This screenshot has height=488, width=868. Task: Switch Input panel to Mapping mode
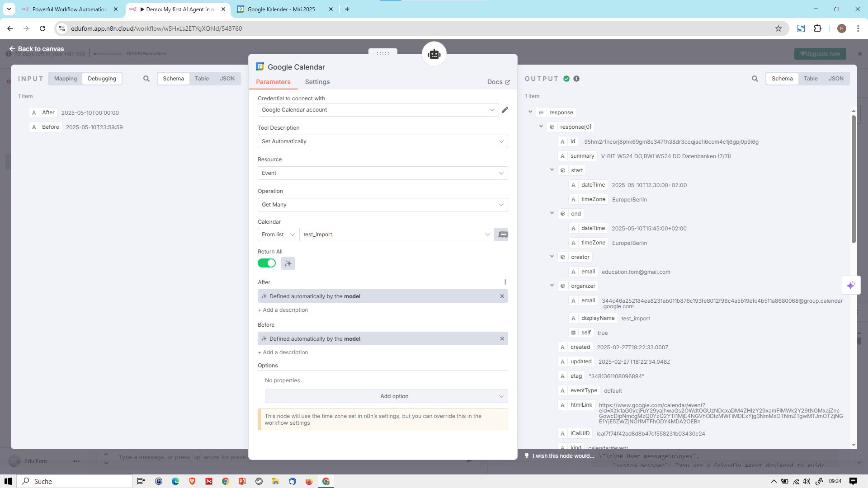[66, 79]
